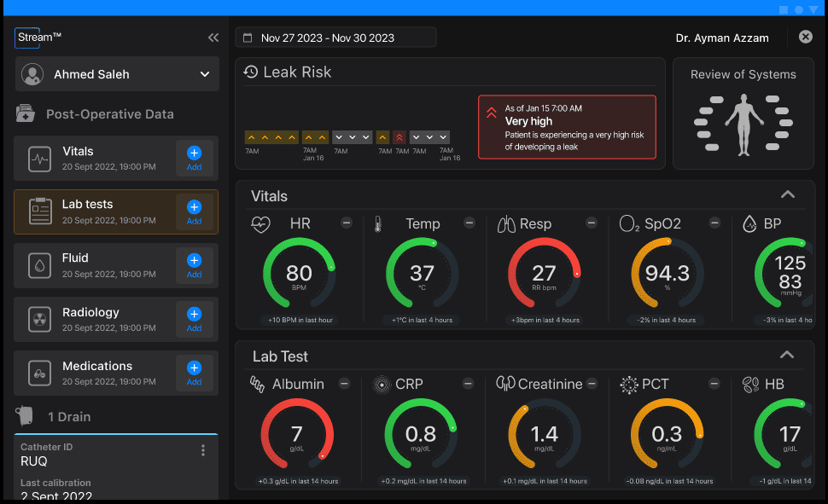The height and width of the screenshot is (504, 828).
Task: Add a new Lab tests record
Action: point(195,212)
